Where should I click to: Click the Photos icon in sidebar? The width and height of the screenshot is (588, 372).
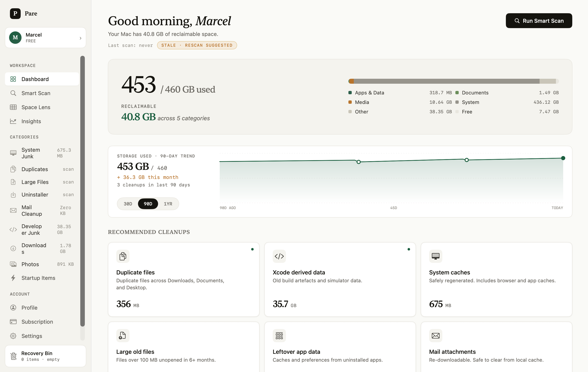(13, 264)
